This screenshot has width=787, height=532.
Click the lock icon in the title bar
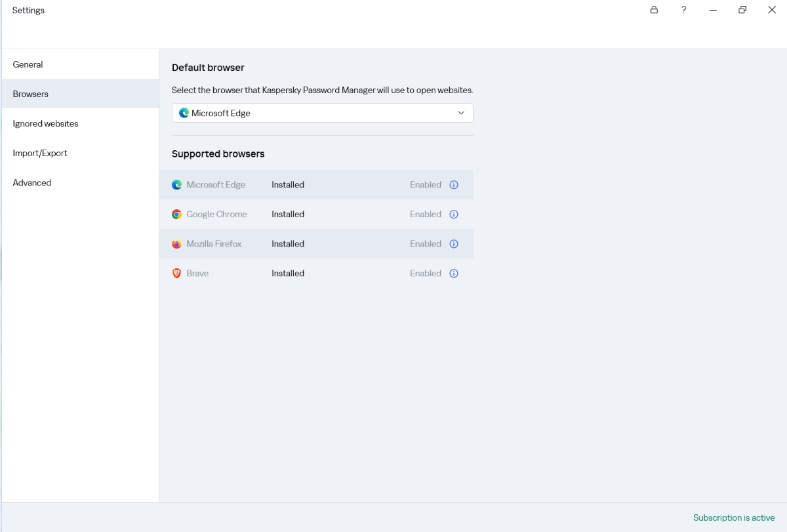pos(654,10)
